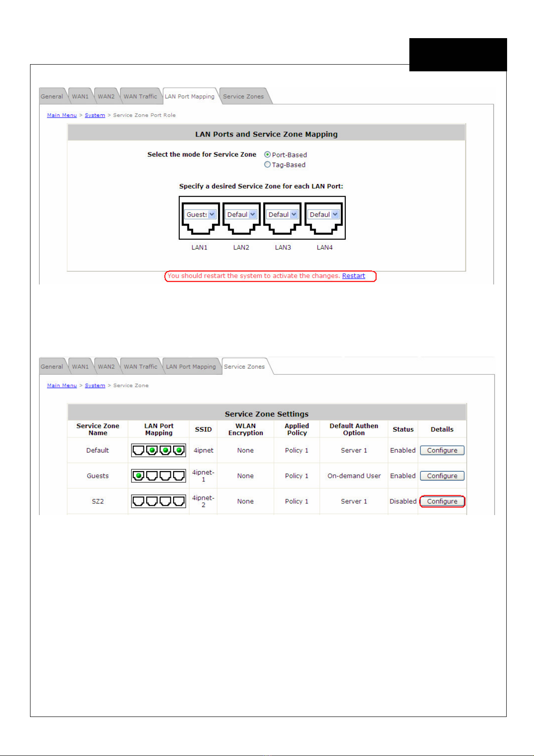The width and height of the screenshot is (534, 756).
Task: Click the Default row LAN port mapping graphic
Action: [x=159, y=450]
